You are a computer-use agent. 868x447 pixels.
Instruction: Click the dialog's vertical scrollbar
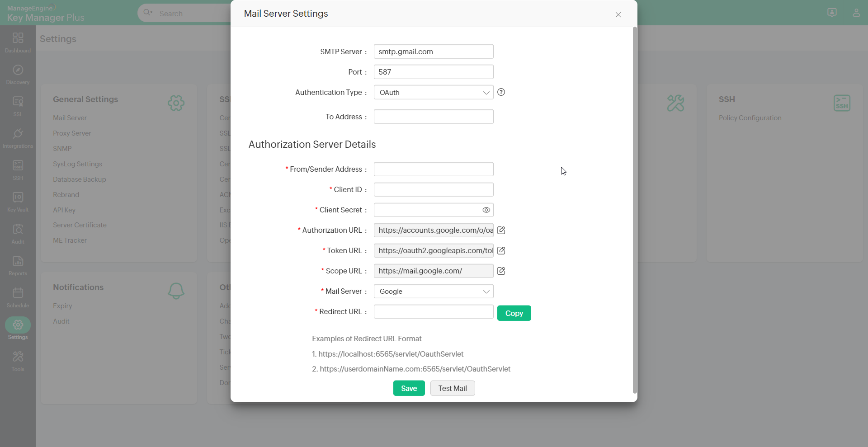(634, 210)
